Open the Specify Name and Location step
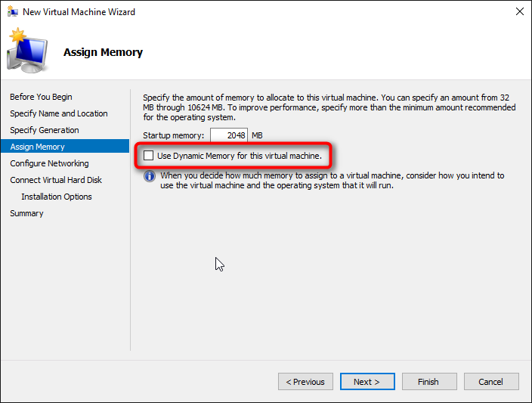532x403 pixels. click(x=59, y=113)
